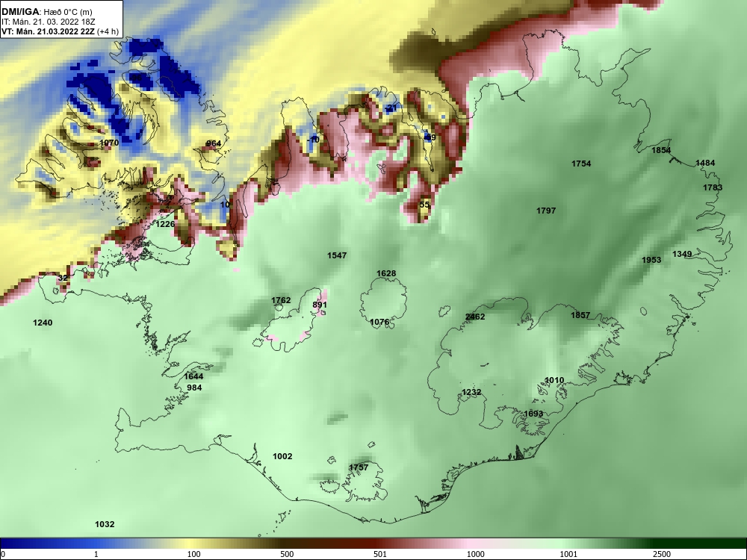
Task: Click the map value '1349'
Action: [682, 254]
